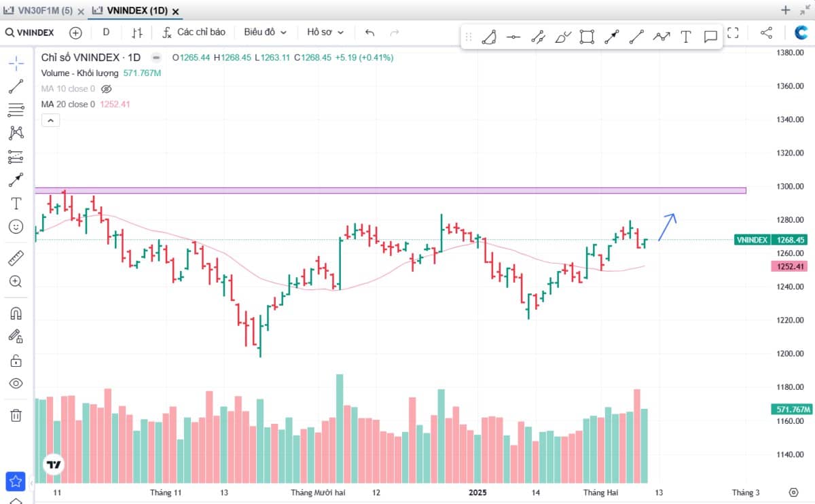Select the ruler measure tool
The height and width of the screenshot is (504, 815).
pos(16,258)
